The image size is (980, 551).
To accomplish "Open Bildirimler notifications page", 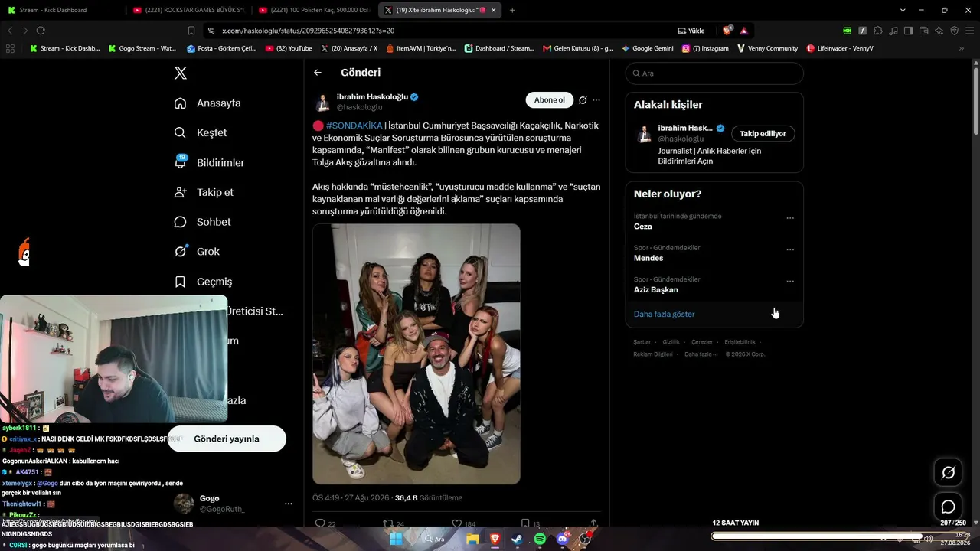I will click(x=210, y=162).
